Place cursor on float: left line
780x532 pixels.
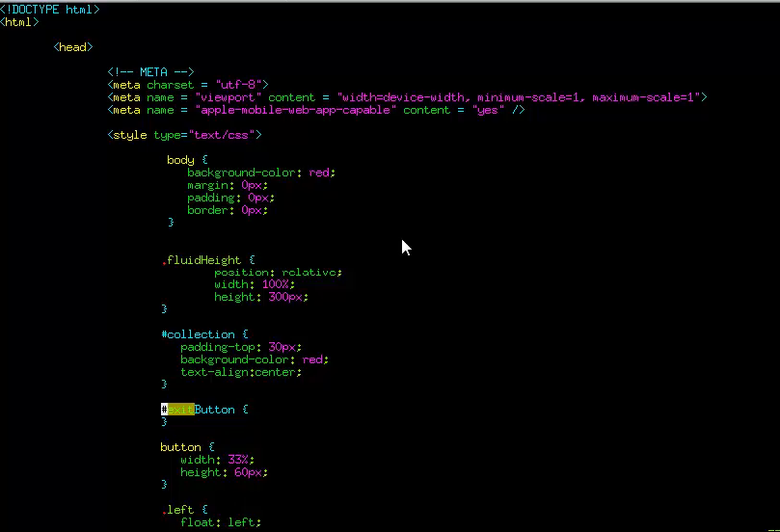pyautogui.click(x=221, y=522)
